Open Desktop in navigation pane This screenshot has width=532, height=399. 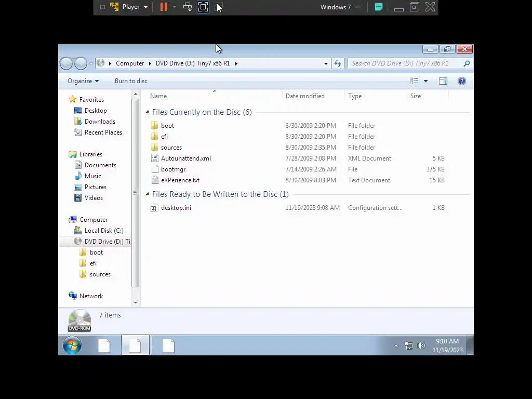click(96, 111)
